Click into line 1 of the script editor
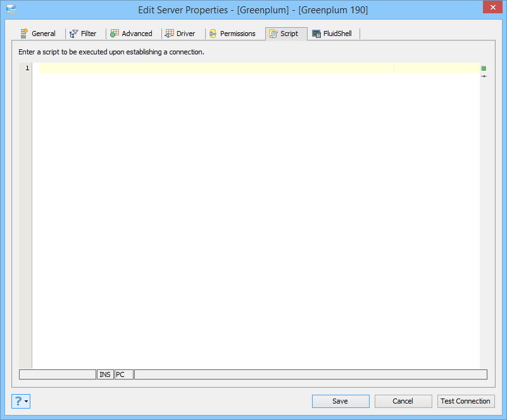The width and height of the screenshot is (507, 420). [x=259, y=68]
